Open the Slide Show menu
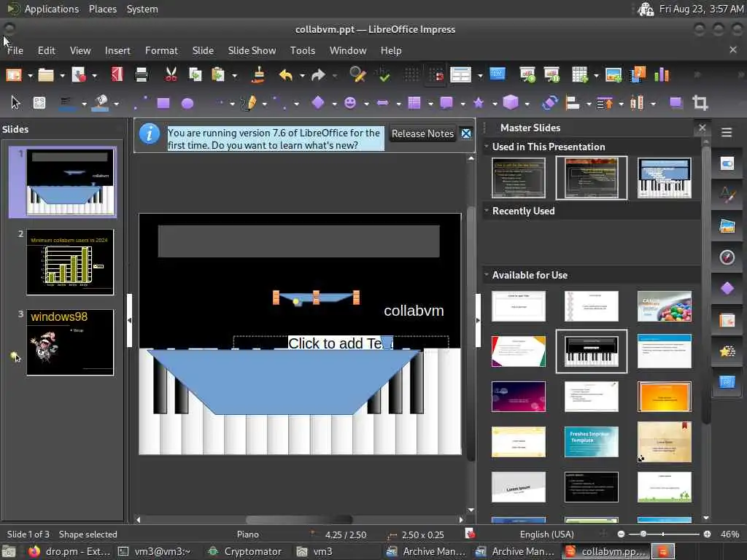Screen dimensions: 747x560 [x=252, y=50]
